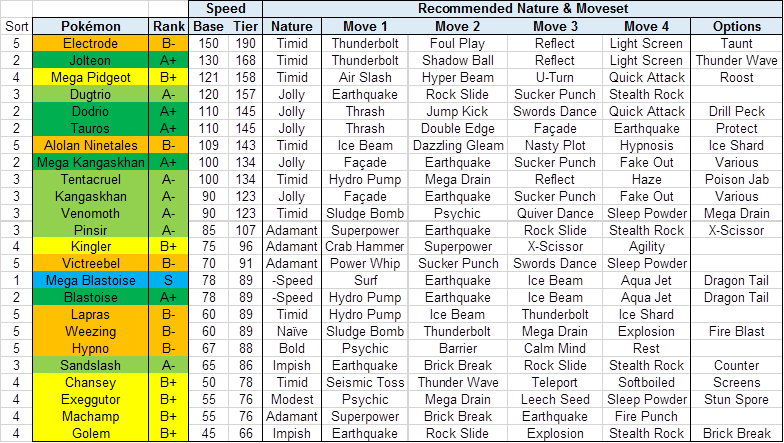The image size is (784, 443).
Task: Click the Stun Spore option cell
Action: click(736, 400)
